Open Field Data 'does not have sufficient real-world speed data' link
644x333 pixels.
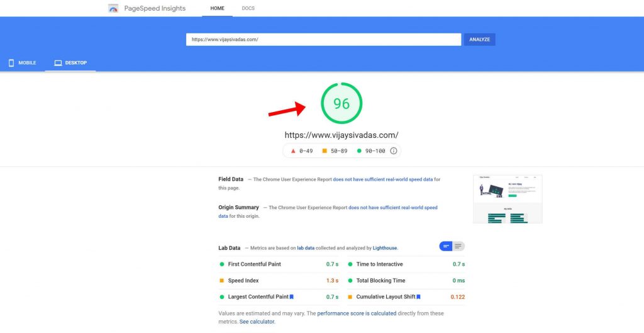[x=383, y=179]
